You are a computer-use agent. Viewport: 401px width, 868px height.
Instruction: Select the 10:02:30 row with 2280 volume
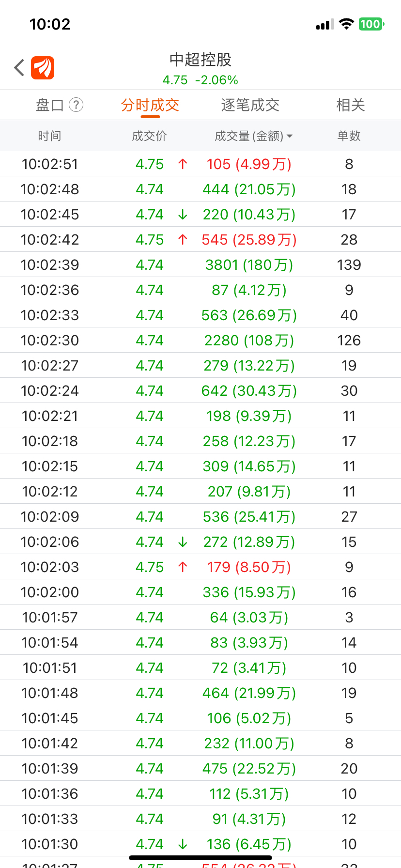(200, 340)
